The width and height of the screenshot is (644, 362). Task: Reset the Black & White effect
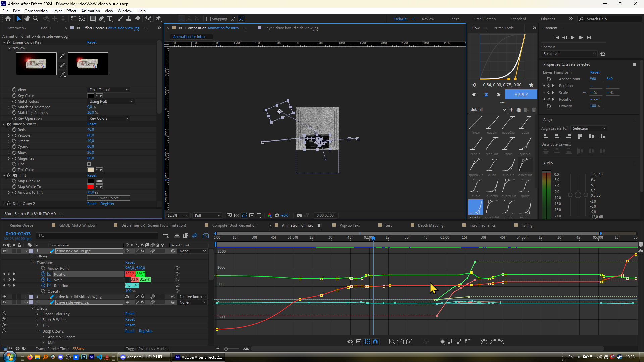coord(92,124)
